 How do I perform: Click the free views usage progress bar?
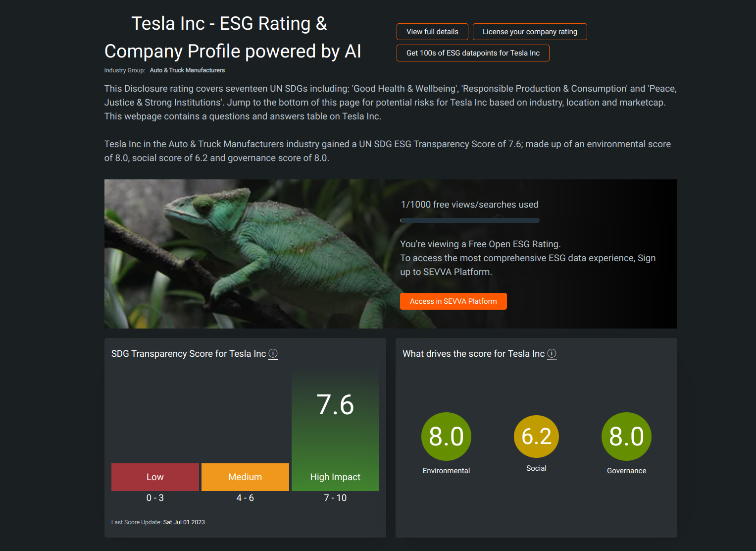[470, 220]
